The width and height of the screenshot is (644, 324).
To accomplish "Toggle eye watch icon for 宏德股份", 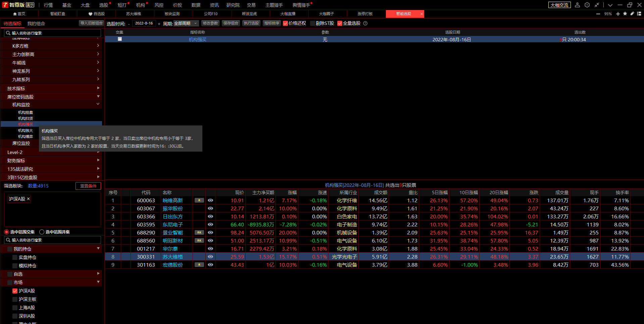I will 210,265.
